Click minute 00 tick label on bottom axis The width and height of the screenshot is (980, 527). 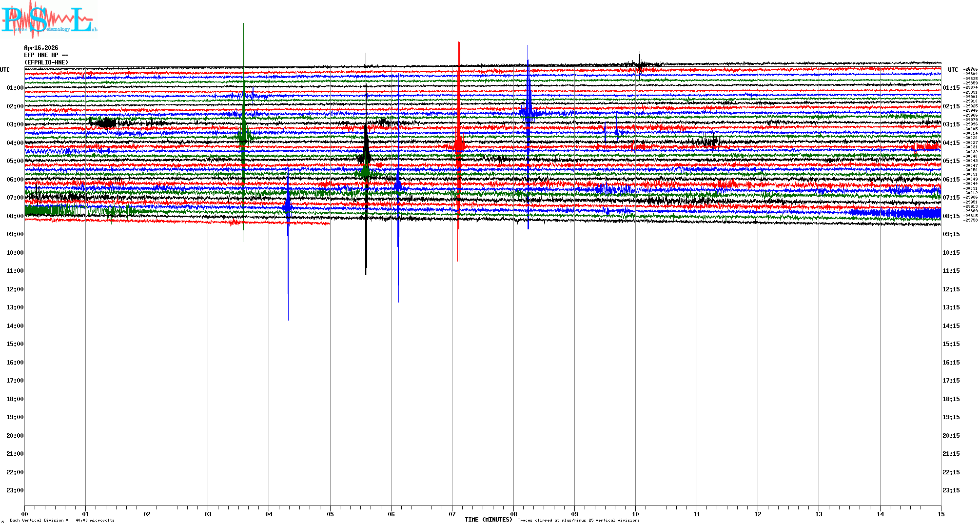tap(25, 514)
